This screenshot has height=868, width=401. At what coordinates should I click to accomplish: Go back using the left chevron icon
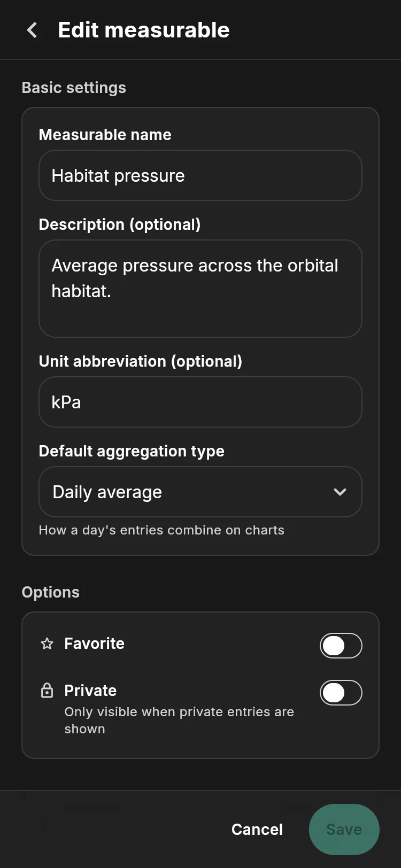click(32, 30)
